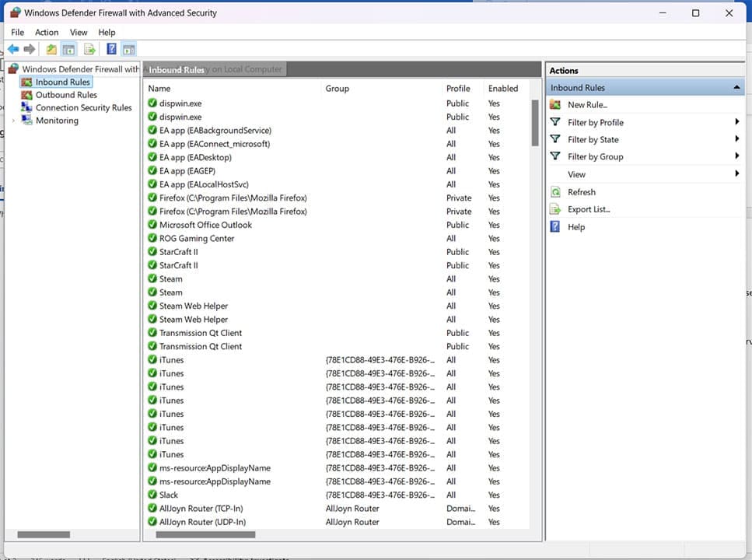Select the ROG Gaming Center inbound rule

[197, 238]
